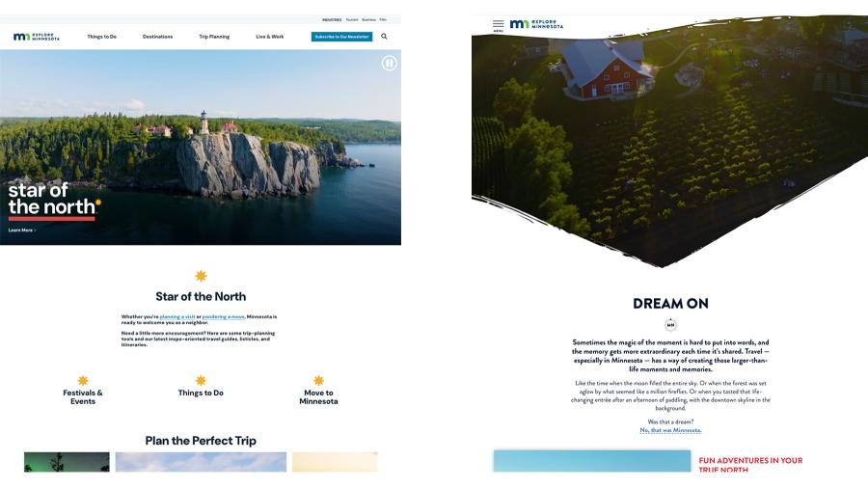The image size is (868, 488).
Task: Click the round MN badge under Dream On
Action: point(670,325)
